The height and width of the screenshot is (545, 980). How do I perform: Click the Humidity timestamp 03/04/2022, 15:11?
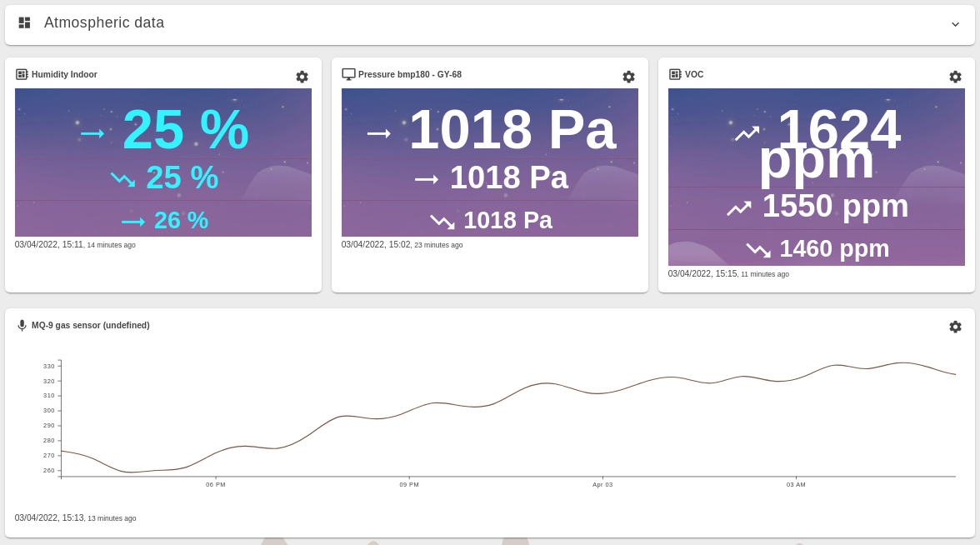[x=48, y=244]
